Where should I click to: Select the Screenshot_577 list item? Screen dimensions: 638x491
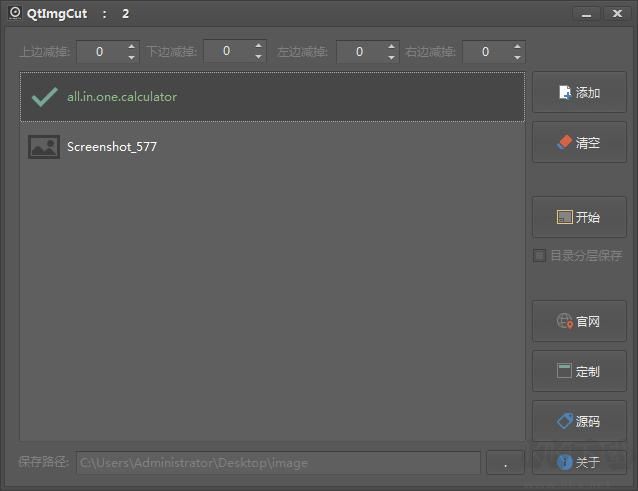coord(271,147)
